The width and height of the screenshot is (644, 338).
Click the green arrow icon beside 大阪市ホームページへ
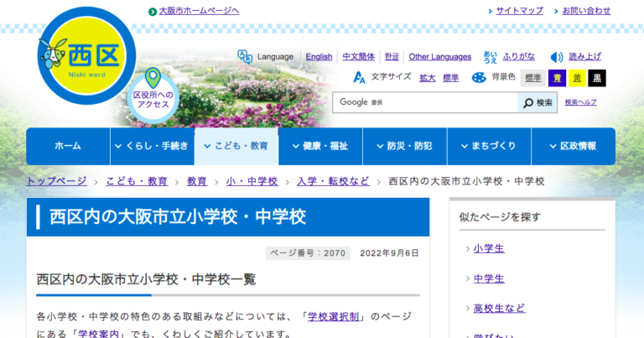click(x=153, y=12)
